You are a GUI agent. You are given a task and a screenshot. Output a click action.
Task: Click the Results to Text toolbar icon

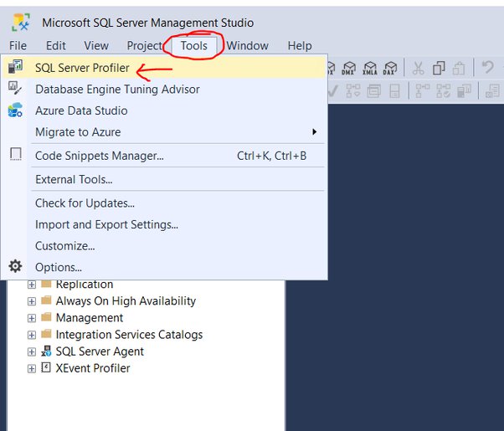pos(492,91)
